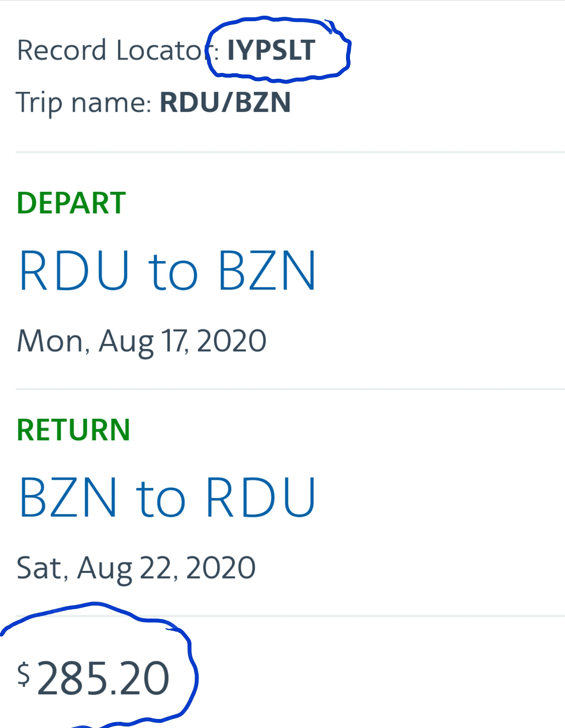Click the Trip name label
Image resolution: width=565 pixels, height=728 pixels.
(x=83, y=102)
